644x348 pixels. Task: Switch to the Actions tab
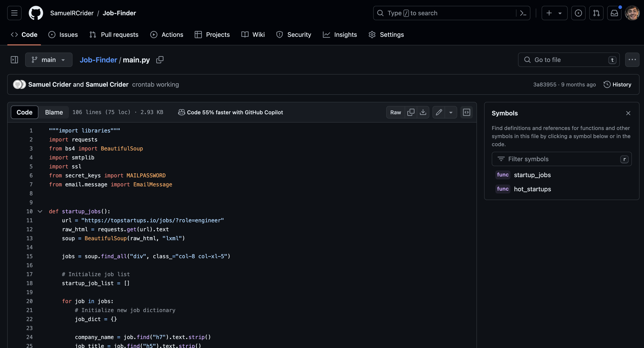[167, 35]
